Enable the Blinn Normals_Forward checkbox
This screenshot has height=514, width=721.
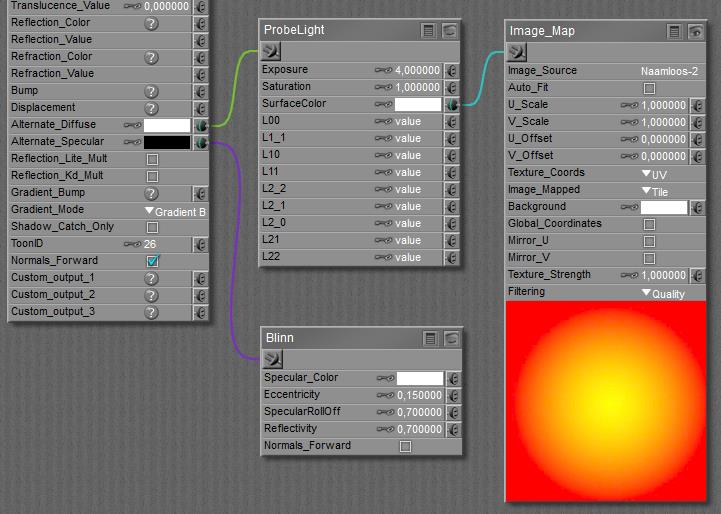[405, 446]
